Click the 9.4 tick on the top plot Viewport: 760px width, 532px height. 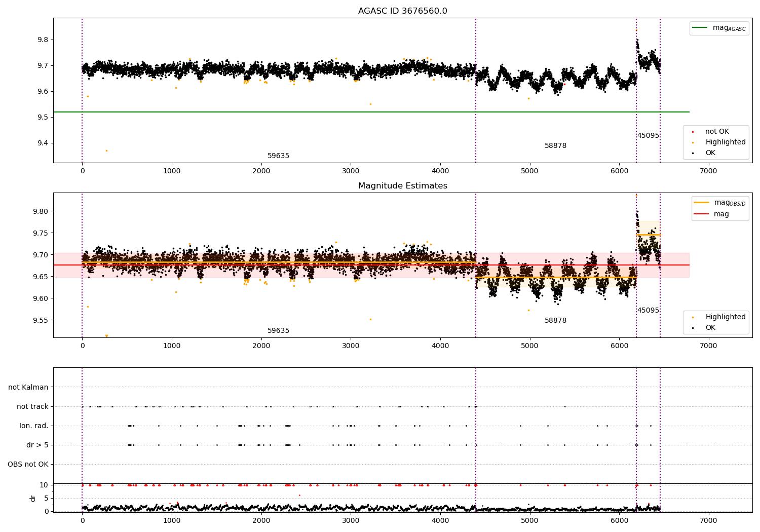pyautogui.click(x=42, y=143)
